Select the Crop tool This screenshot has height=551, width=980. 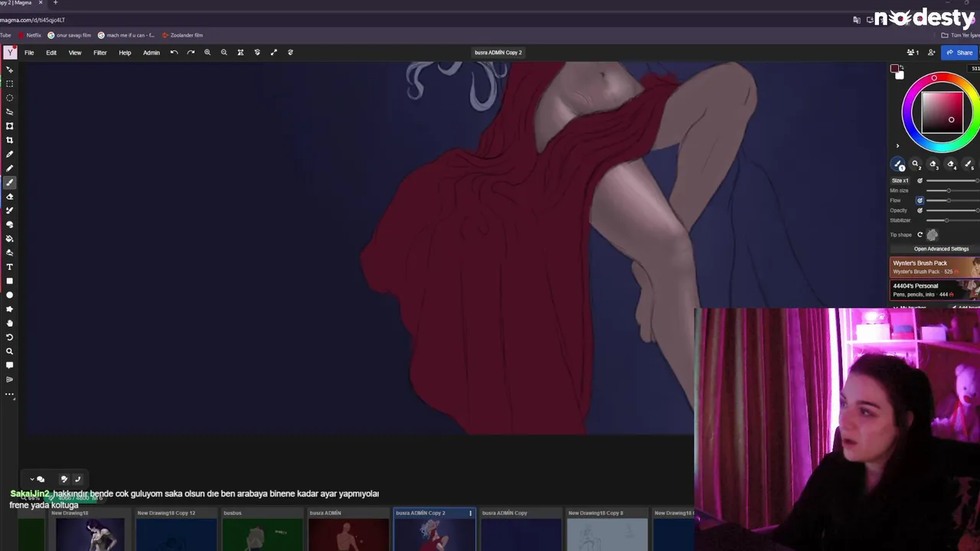10,140
